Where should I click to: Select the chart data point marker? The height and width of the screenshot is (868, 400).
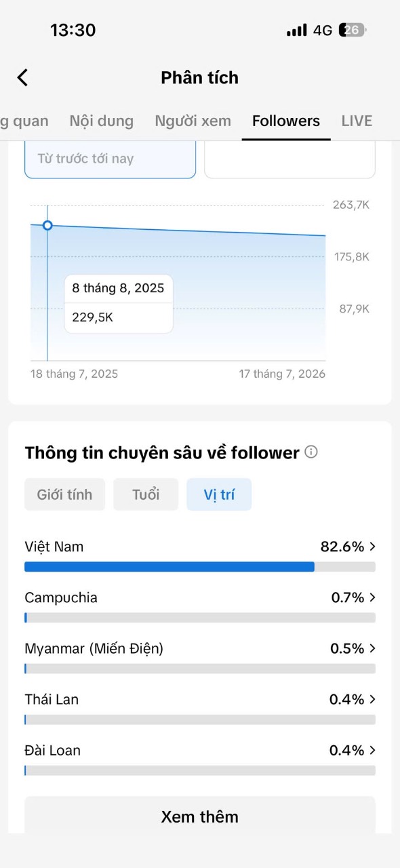[47, 225]
